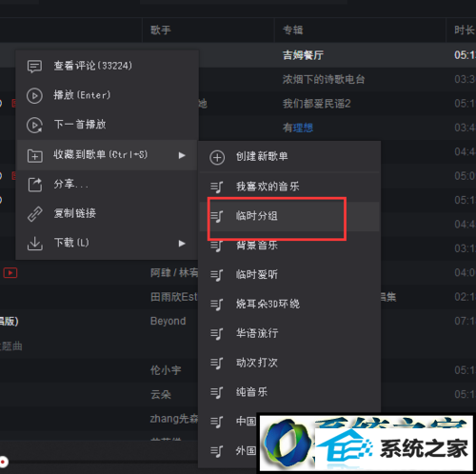This screenshot has height=474, width=476.
Task: Expand the 下载 (L) submenu arrow
Action: [x=182, y=244]
